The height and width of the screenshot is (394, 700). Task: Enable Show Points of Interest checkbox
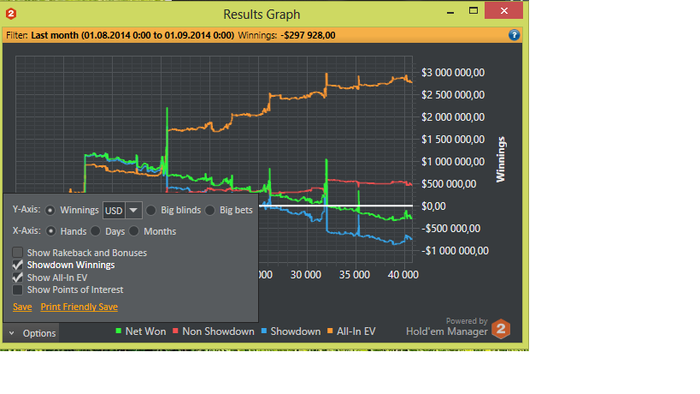point(17,290)
